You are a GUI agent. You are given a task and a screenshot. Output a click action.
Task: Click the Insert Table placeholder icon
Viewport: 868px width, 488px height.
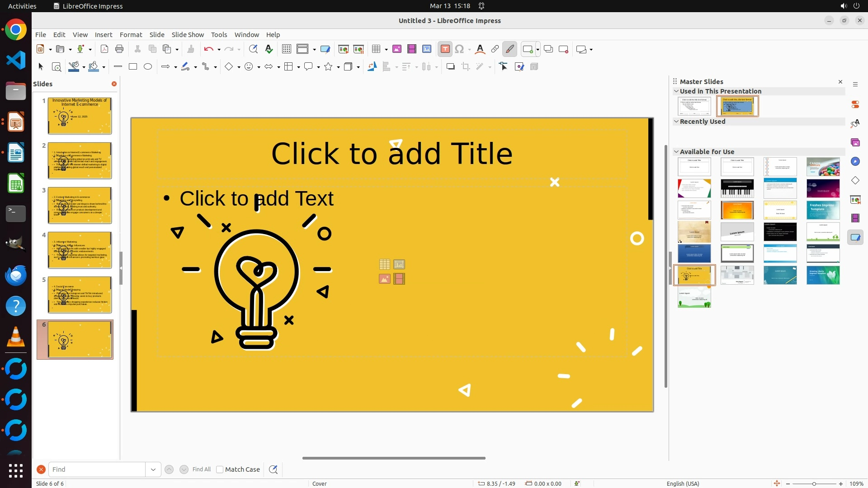coord(384,264)
